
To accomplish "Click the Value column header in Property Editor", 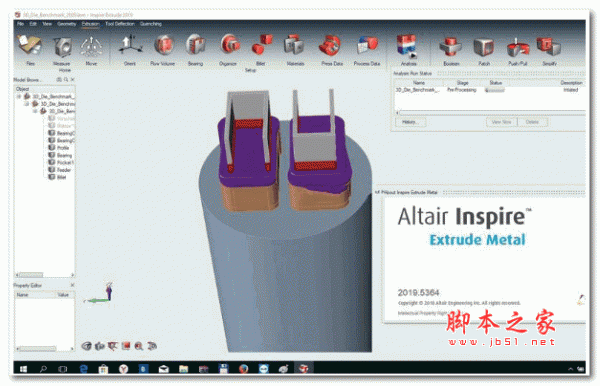I will tap(63, 295).
